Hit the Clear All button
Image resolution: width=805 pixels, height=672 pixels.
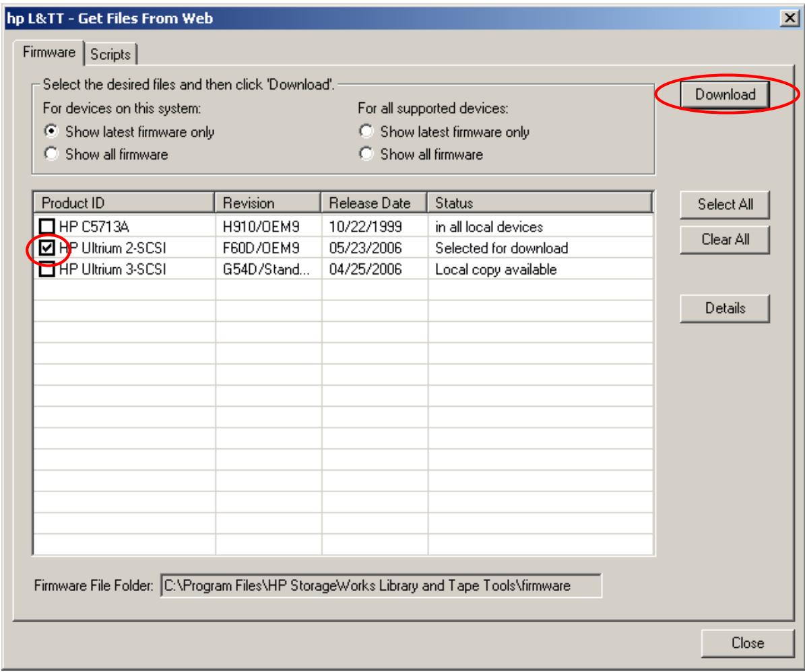pyautogui.click(x=725, y=240)
